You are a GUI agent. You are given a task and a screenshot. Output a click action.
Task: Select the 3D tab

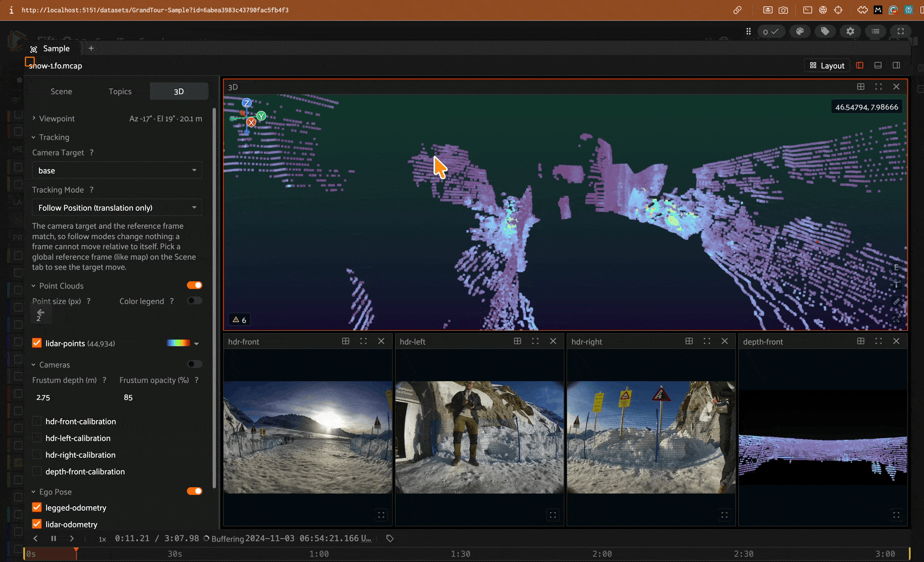click(x=179, y=91)
